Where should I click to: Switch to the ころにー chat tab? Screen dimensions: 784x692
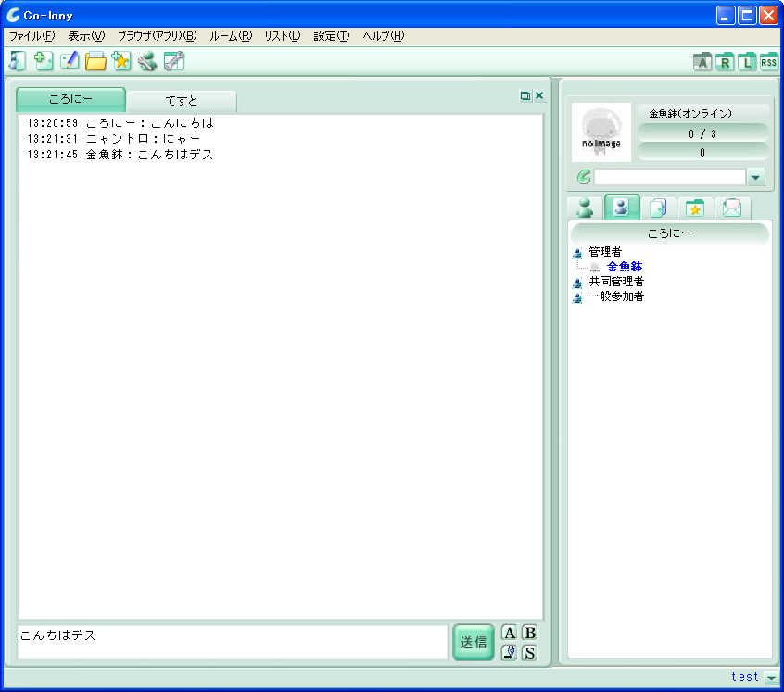(70, 99)
